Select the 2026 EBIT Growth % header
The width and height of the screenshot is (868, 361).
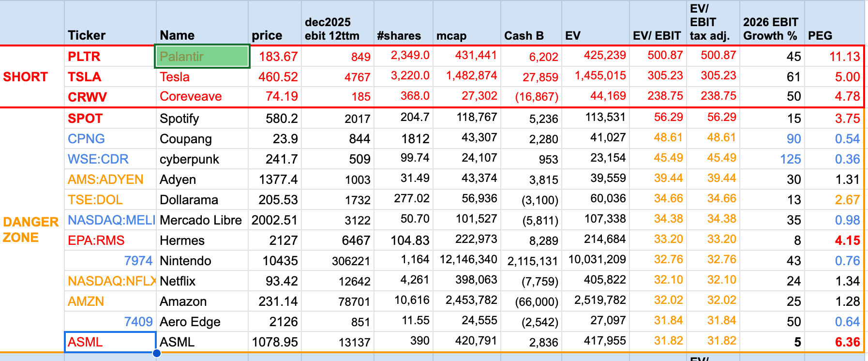pyautogui.click(x=772, y=23)
